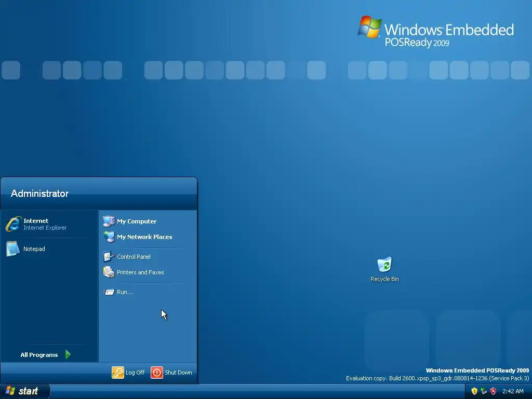The width and height of the screenshot is (532, 399).
Task: Click the network connection tray icon
Action: [x=484, y=391]
